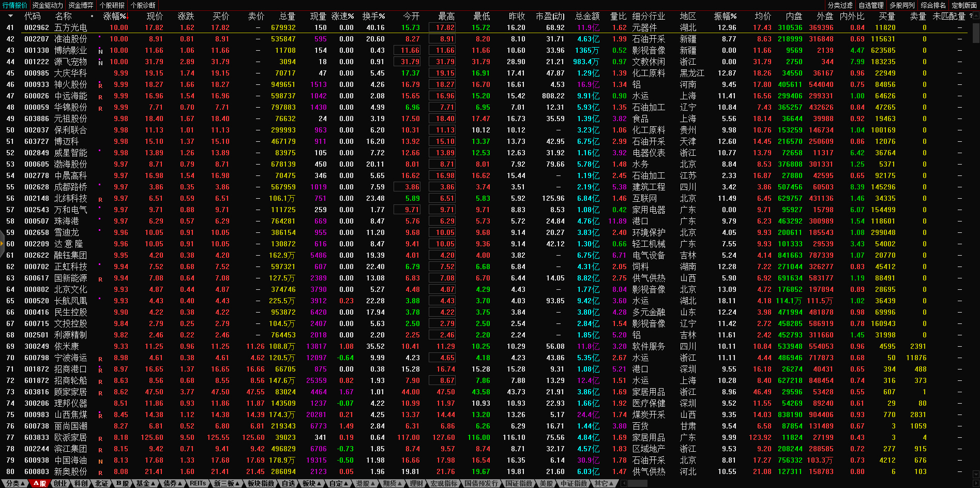Expand the 新三板 tab dropdown
Screen dimensions: 980x488
tap(227, 483)
